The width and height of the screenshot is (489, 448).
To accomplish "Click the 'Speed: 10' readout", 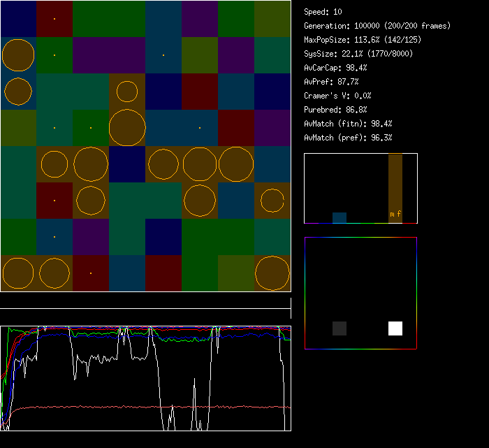I will (x=323, y=12).
